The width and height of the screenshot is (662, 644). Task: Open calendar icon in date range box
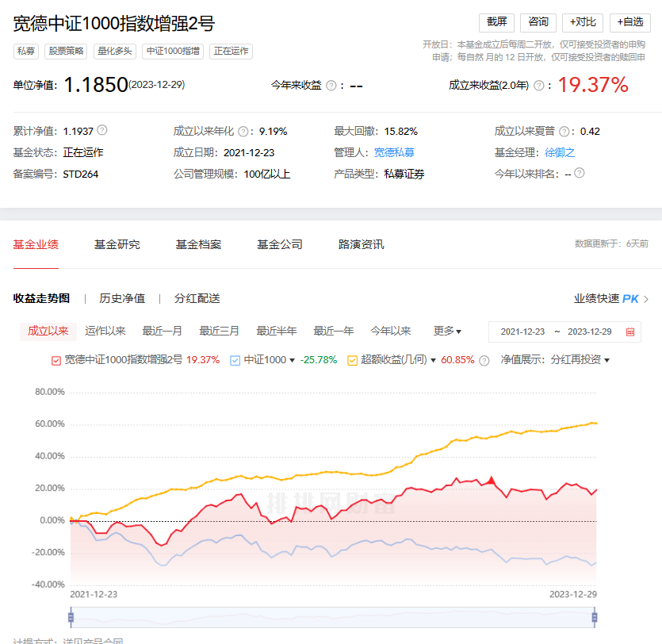[630, 332]
